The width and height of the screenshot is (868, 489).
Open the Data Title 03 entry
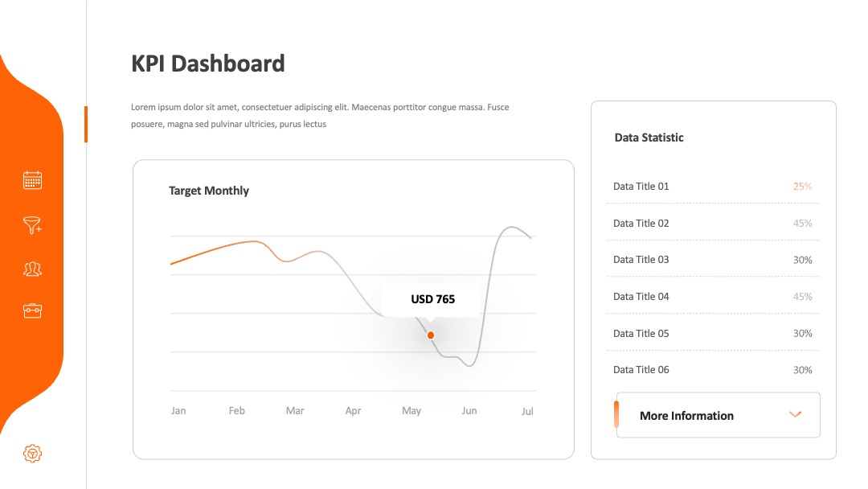coord(713,260)
